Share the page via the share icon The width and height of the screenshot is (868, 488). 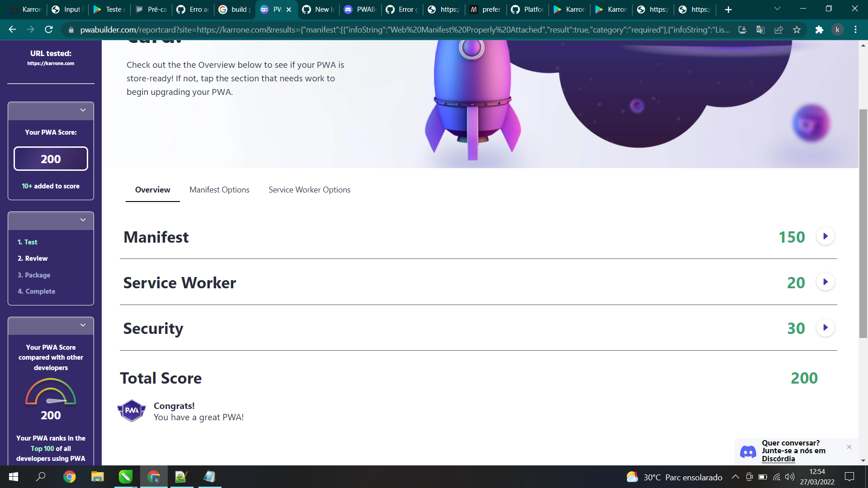point(779,29)
